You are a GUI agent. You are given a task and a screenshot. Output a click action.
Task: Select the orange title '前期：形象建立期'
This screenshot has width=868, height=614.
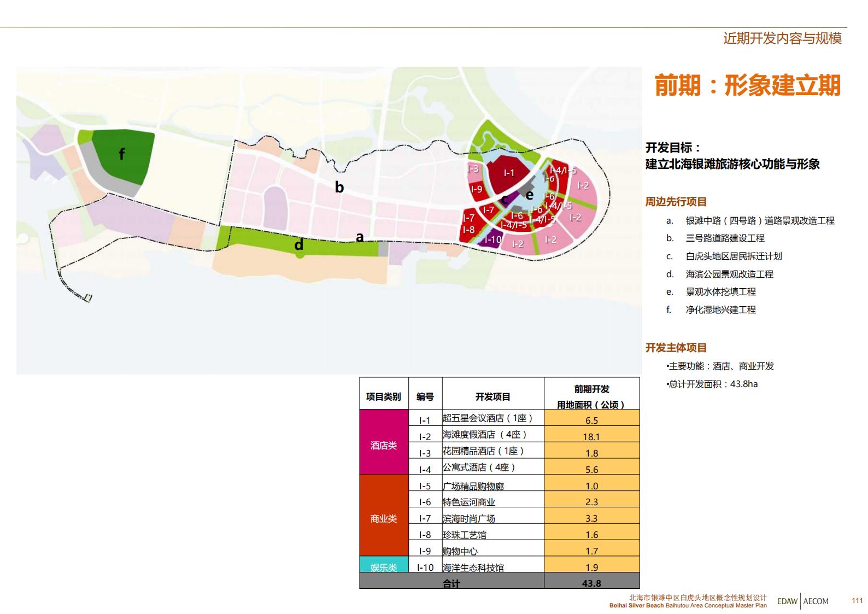tap(747, 85)
